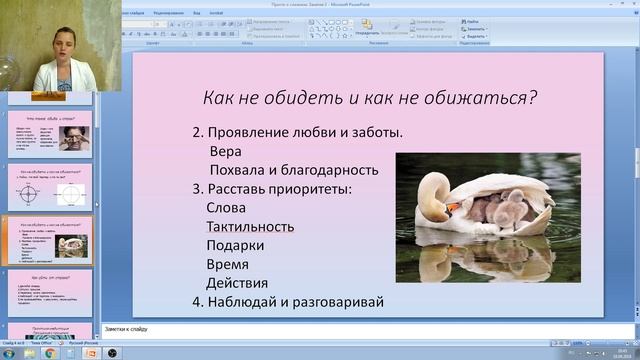640x360 pixels.
Task: Open OBS Studio from taskbar
Action: (112, 353)
